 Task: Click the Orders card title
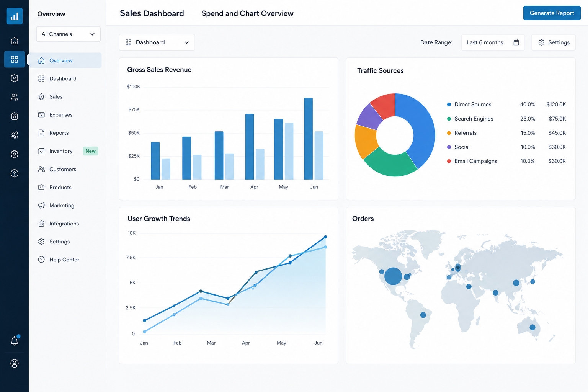pos(363,219)
